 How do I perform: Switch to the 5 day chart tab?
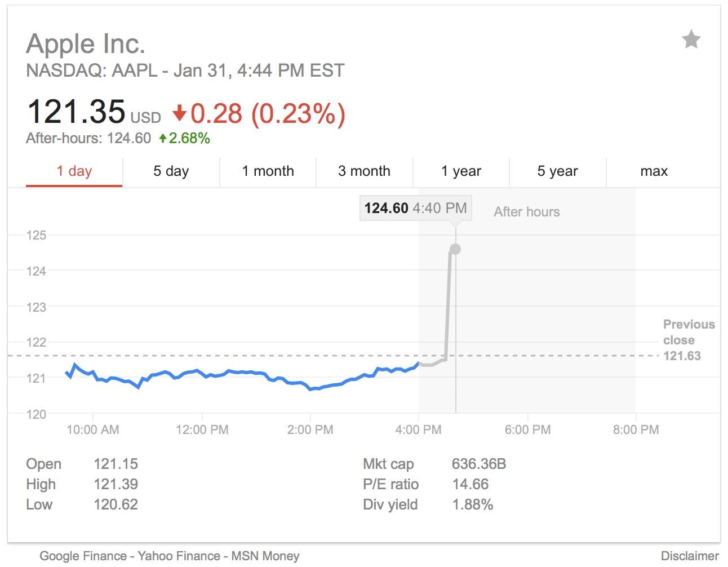tap(171, 171)
